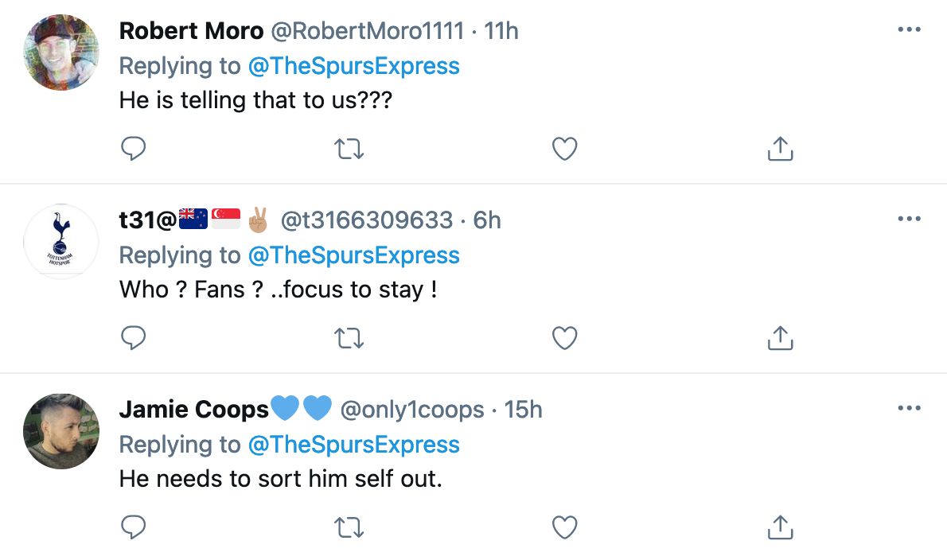The width and height of the screenshot is (947, 560).
Task: View Robert Moro's profile picture
Action: pos(62,52)
